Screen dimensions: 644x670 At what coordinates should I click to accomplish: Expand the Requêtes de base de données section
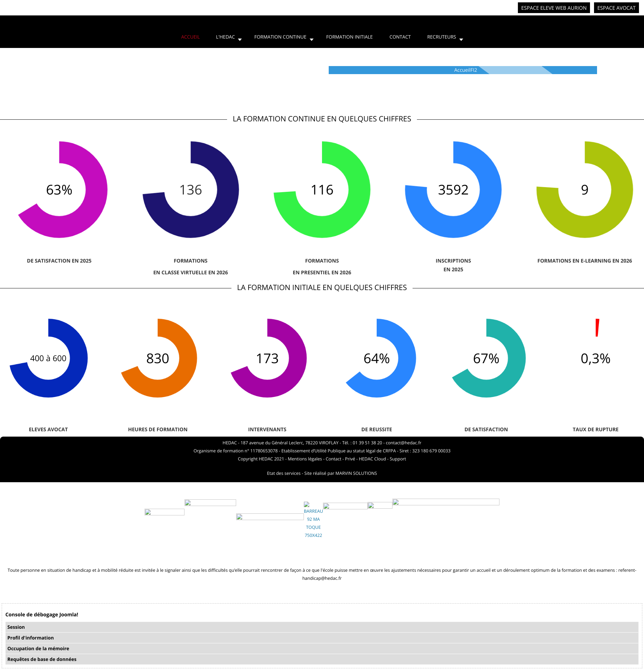click(322, 659)
